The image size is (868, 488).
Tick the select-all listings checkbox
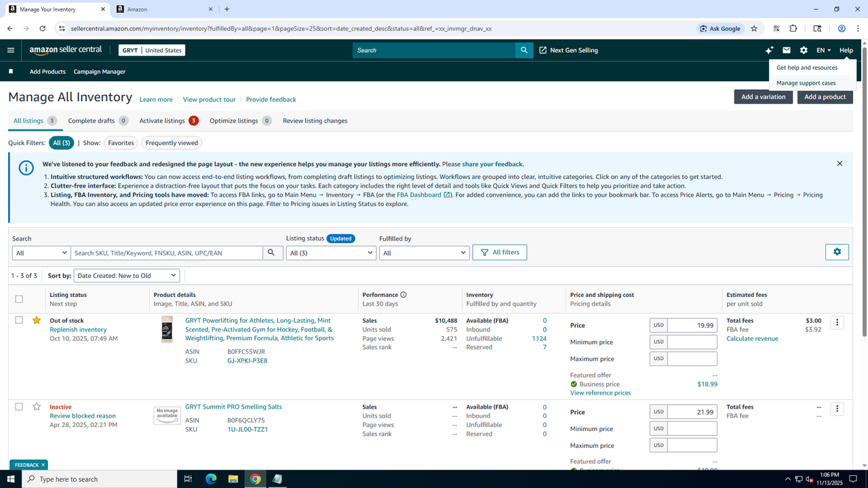click(19, 299)
